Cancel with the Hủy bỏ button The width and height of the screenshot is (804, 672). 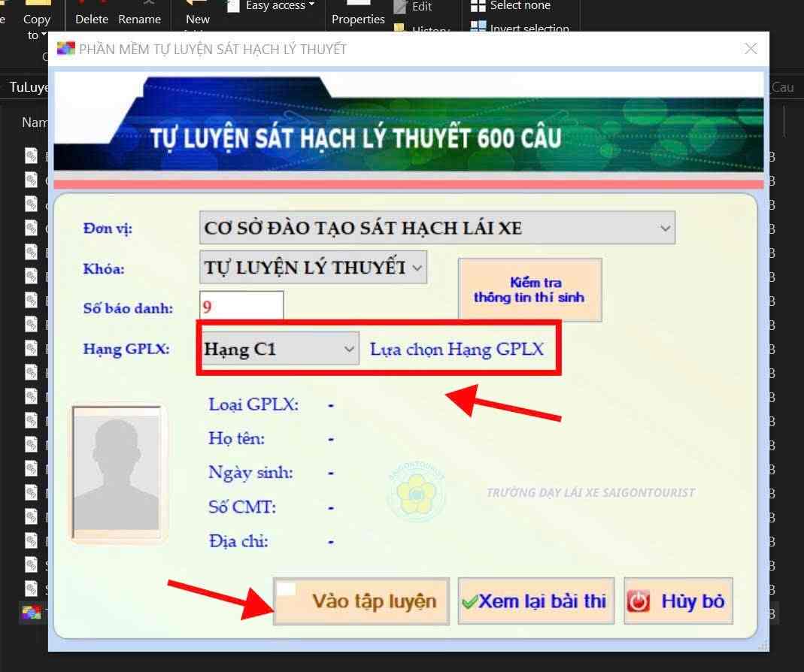(678, 601)
